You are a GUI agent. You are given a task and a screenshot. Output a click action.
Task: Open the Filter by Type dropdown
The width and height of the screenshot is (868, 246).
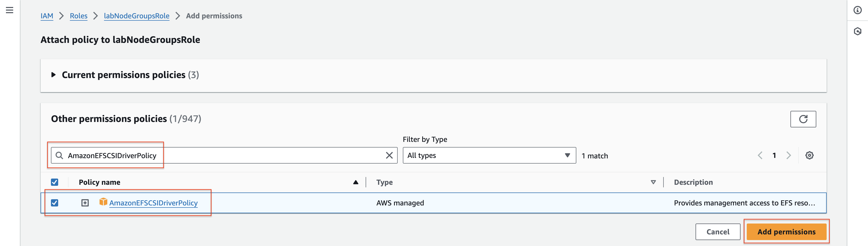click(489, 155)
